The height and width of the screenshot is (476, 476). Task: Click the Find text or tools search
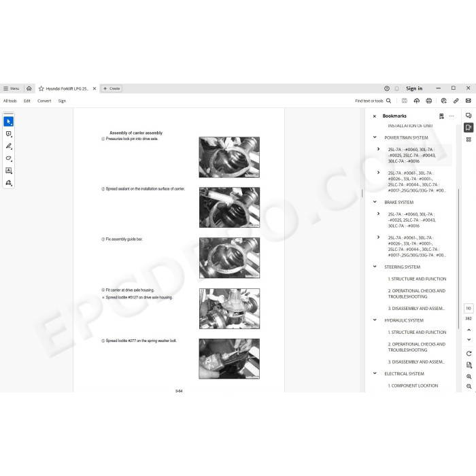click(373, 101)
